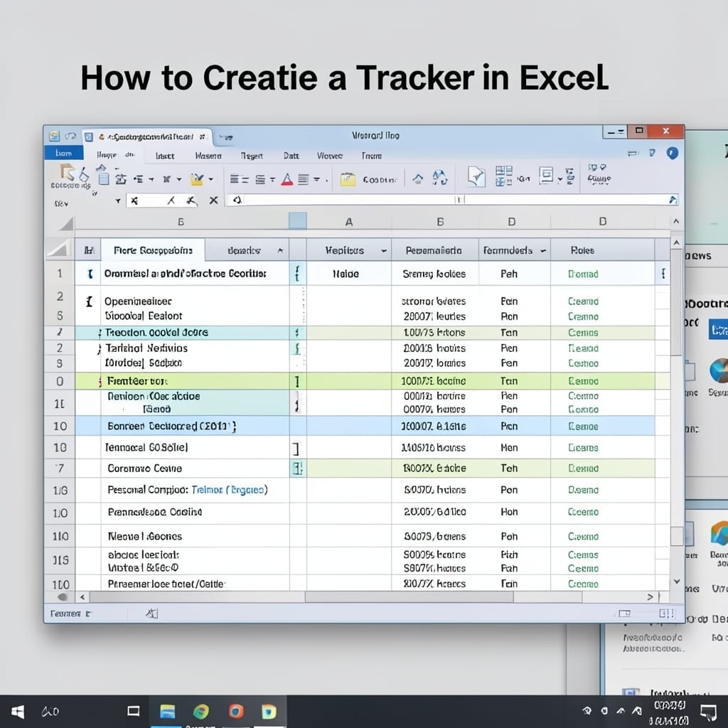Switch to the 'Tnsrm' ribbon tab
728x728 pixels.
pos(371,156)
